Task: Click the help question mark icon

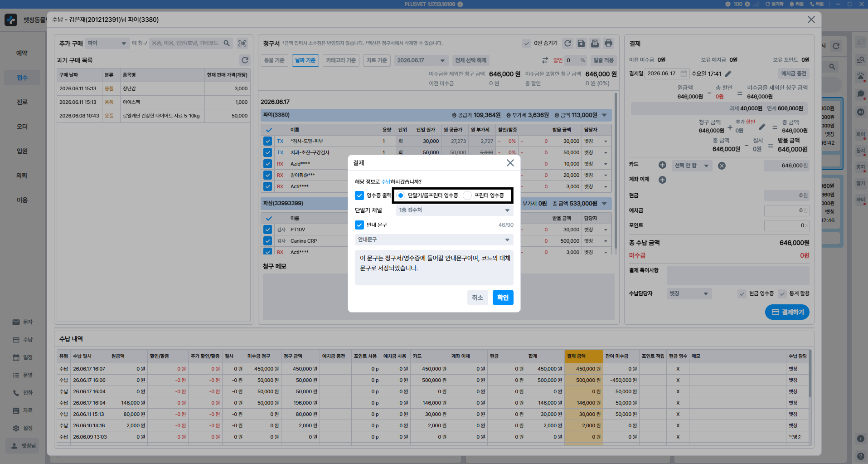Action: 860,456
